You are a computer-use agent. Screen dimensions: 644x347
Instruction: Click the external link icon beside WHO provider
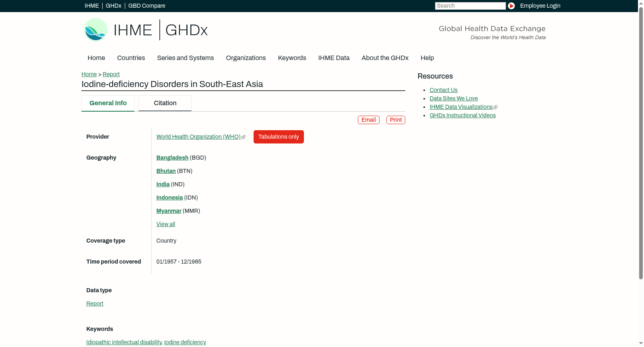(244, 137)
